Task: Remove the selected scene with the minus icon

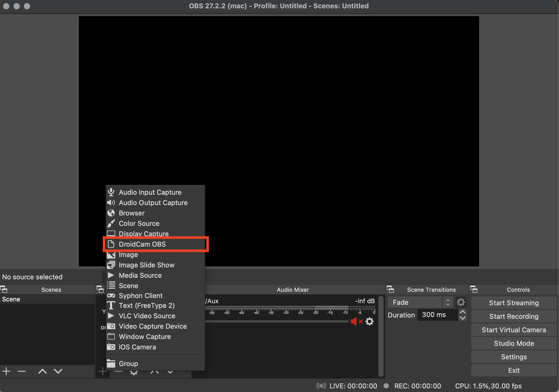Action: click(x=22, y=371)
